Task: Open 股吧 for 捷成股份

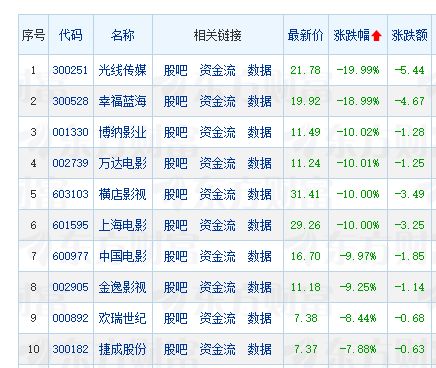Action: 175,349
